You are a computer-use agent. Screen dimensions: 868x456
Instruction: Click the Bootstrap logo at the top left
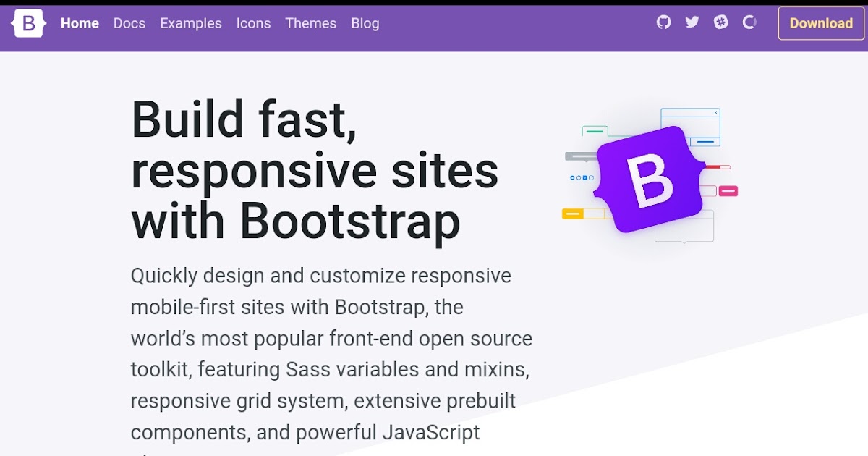(27, 22)
